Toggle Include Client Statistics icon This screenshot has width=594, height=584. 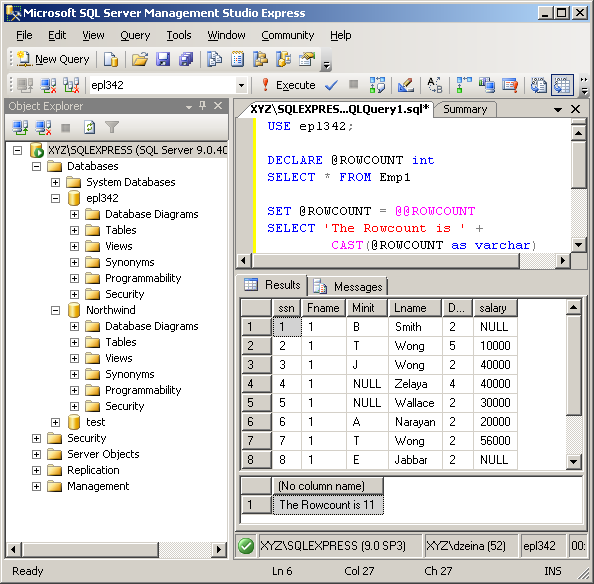[486, 85]
